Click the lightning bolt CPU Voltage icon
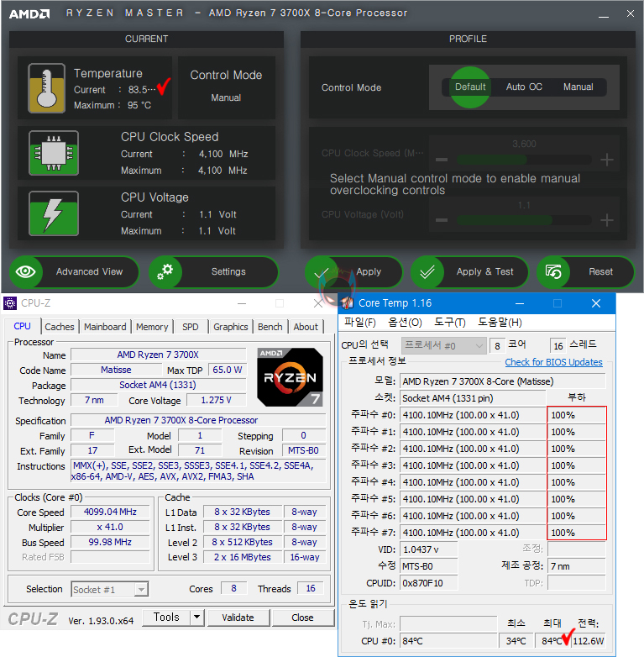This screenshot has width=644, height=657. [54, 213]
